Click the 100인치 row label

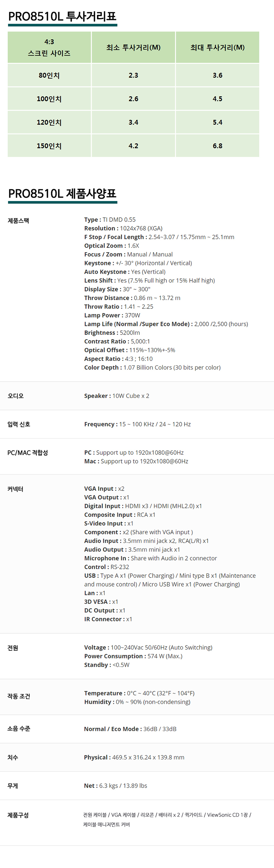[x=49, y=99]
